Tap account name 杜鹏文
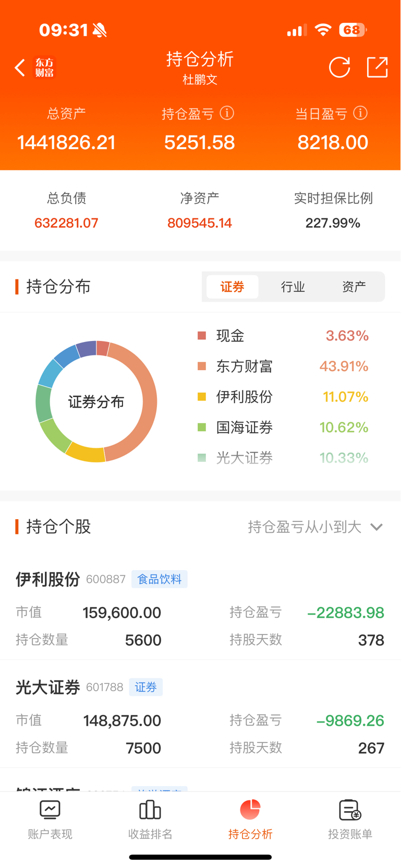 point(200,80)
